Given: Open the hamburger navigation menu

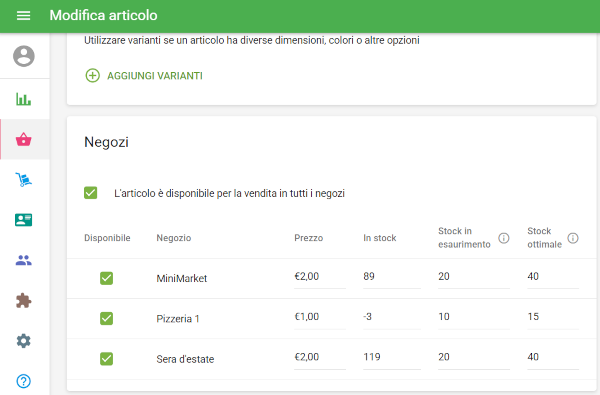Looking at the screenshot, I should coord(23,15).
